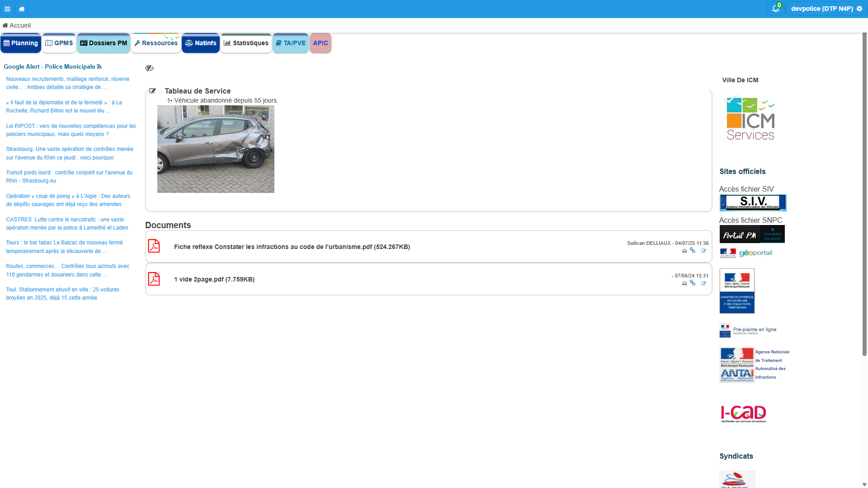Open the abandoned vehicle photo thumbnail

[x=216, y=149]
